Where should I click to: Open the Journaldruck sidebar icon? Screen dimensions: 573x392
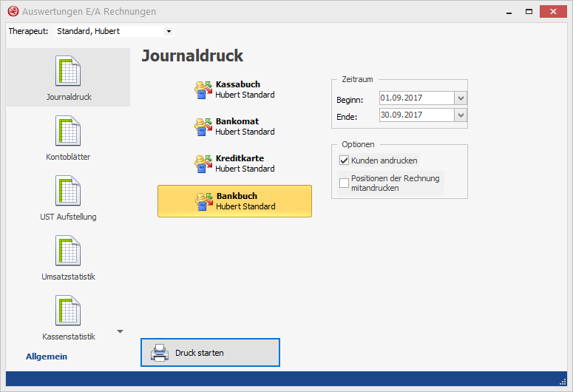coord(68,72)
